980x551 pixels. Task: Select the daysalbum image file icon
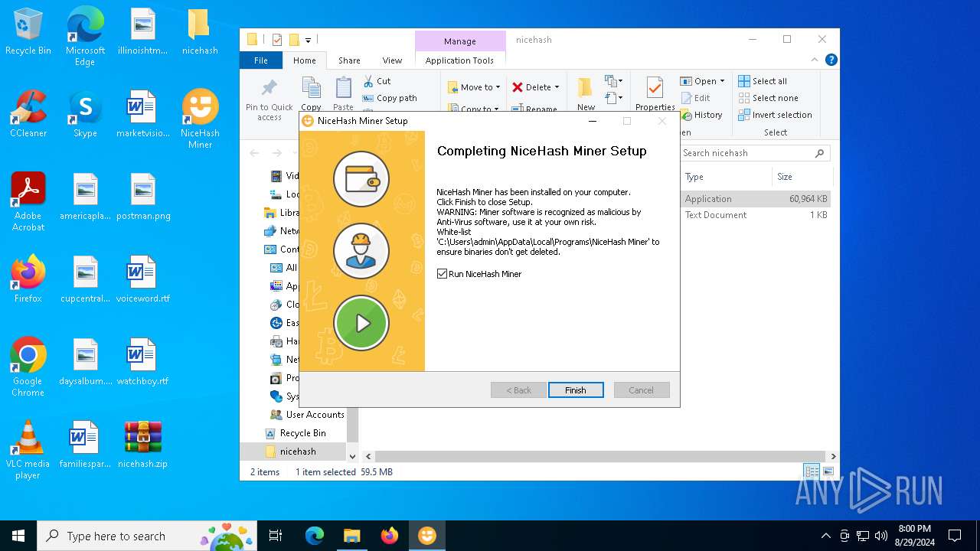[x=85, y=363]
